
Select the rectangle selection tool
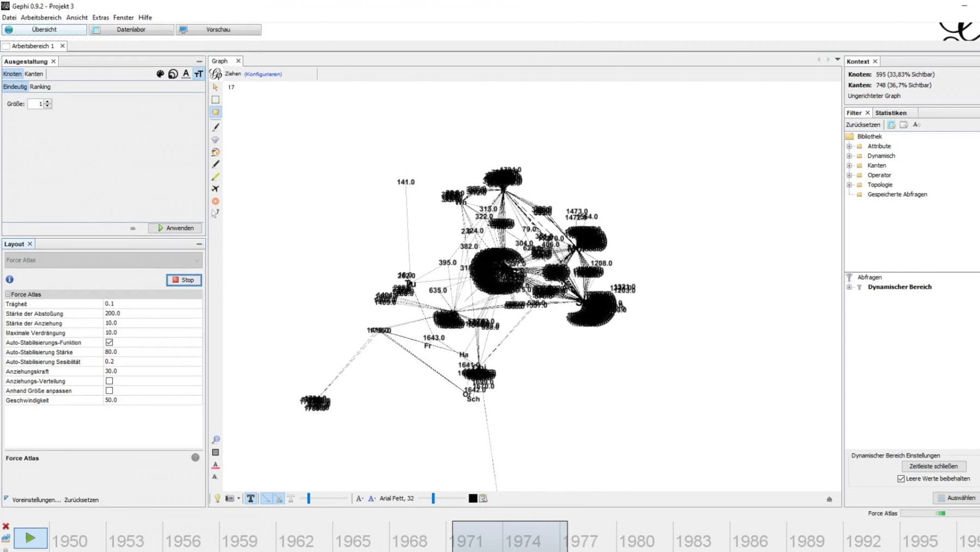[x=216, y=100]
